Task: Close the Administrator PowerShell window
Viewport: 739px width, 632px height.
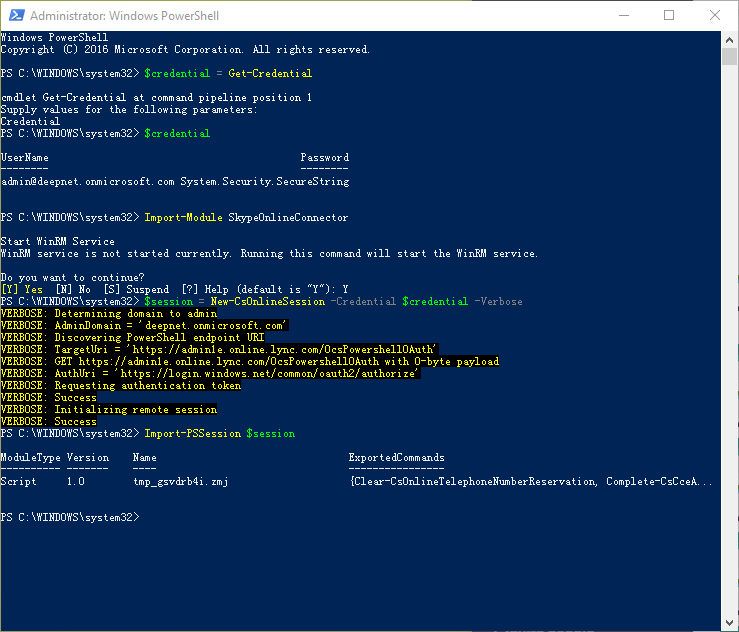Action: click(x=714, y=16)
